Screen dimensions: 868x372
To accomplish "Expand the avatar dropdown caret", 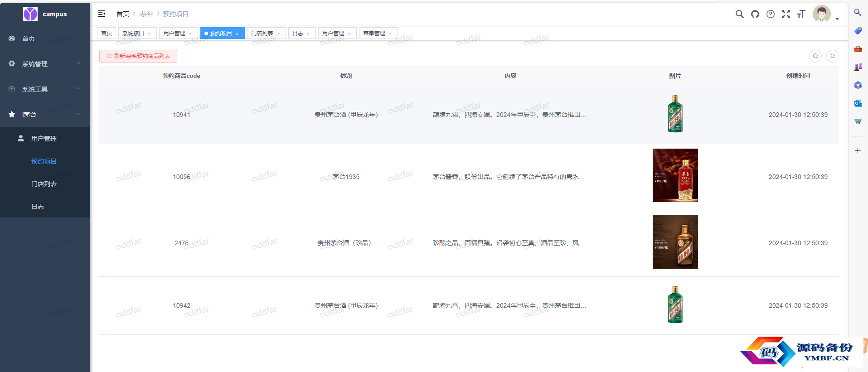I will click(x=837, y=19).
